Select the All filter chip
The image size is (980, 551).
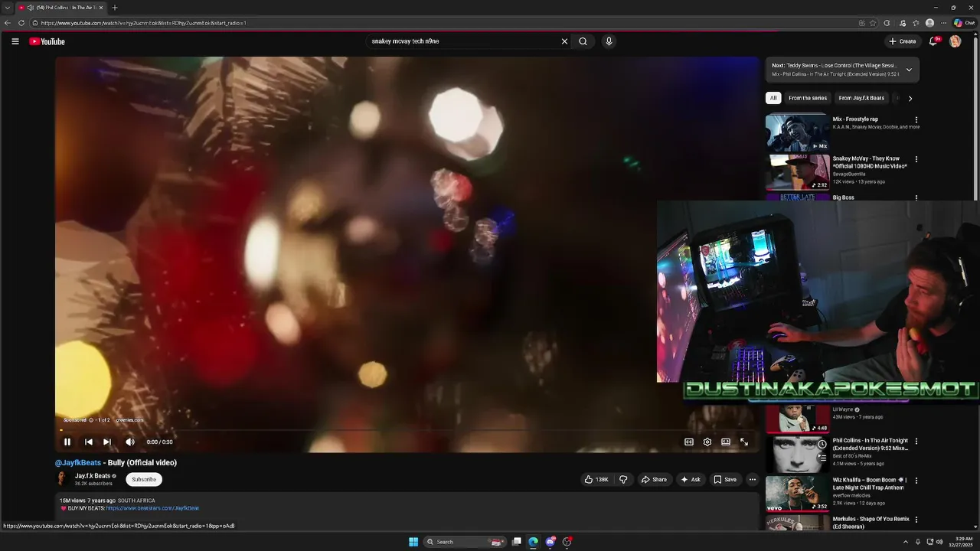[773, 98]
